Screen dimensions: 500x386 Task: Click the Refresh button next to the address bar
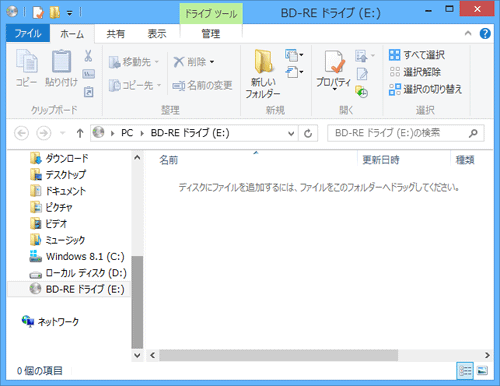[x=308, y=133]
